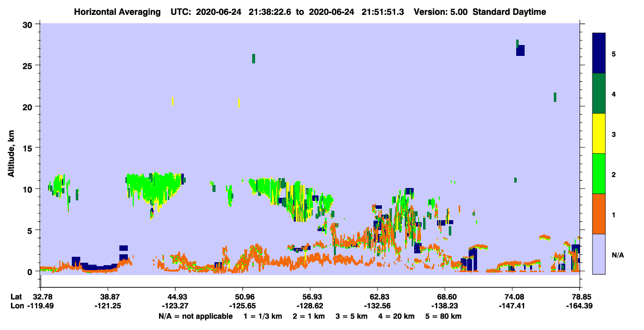Click the 20 altitude tick label
Image resolution: width=644 pixels, height=330 pixels.
(x=29, y=106)
